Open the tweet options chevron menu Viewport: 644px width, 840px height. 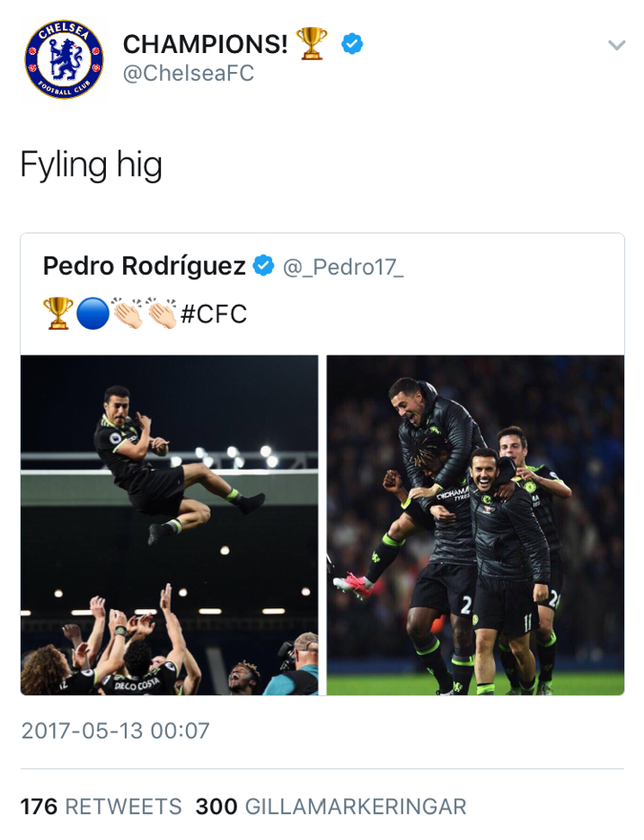pyautogui.click(x=616, y=45)
